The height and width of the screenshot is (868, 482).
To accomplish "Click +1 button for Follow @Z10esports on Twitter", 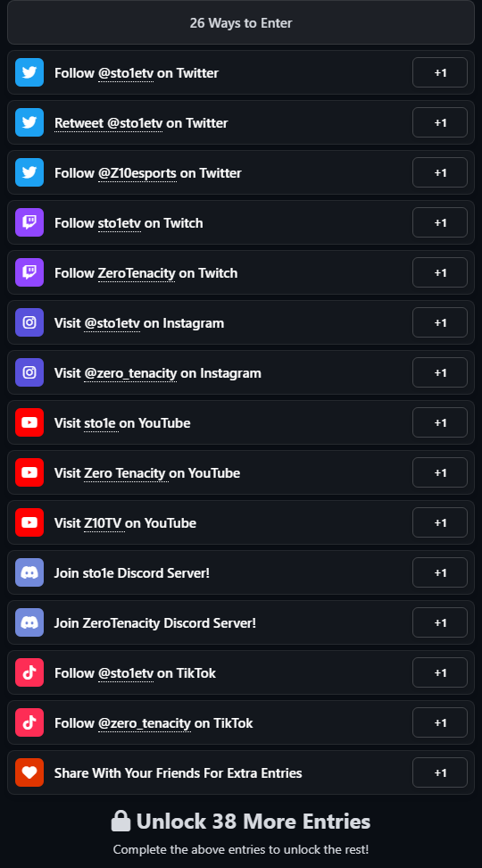I will pos(440,172).
